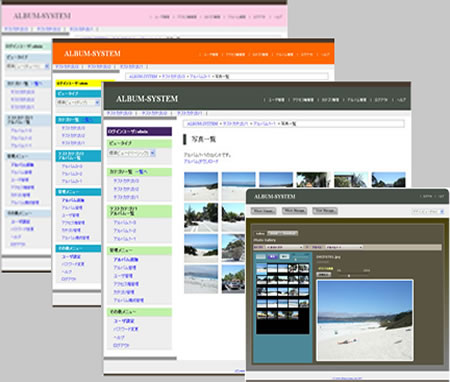The width and height of the screenshot is (450, 382).
Task: Click third gray button in viewer toolbar
Action: [325, 211]
